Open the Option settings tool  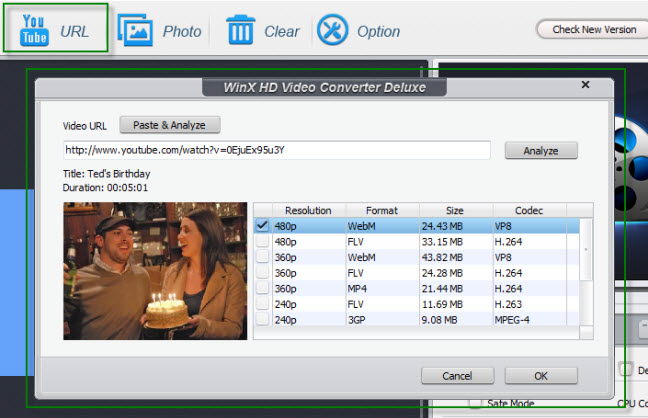click(x=358, y=30)
